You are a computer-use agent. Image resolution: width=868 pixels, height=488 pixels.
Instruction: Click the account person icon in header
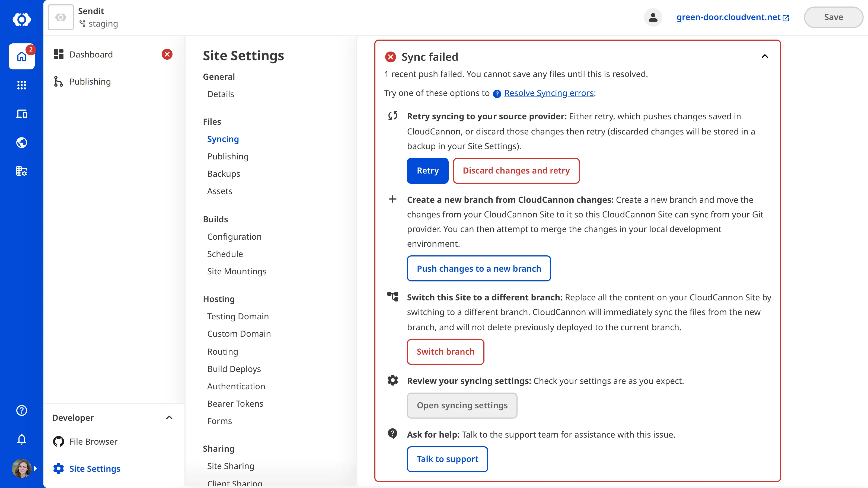653,17
